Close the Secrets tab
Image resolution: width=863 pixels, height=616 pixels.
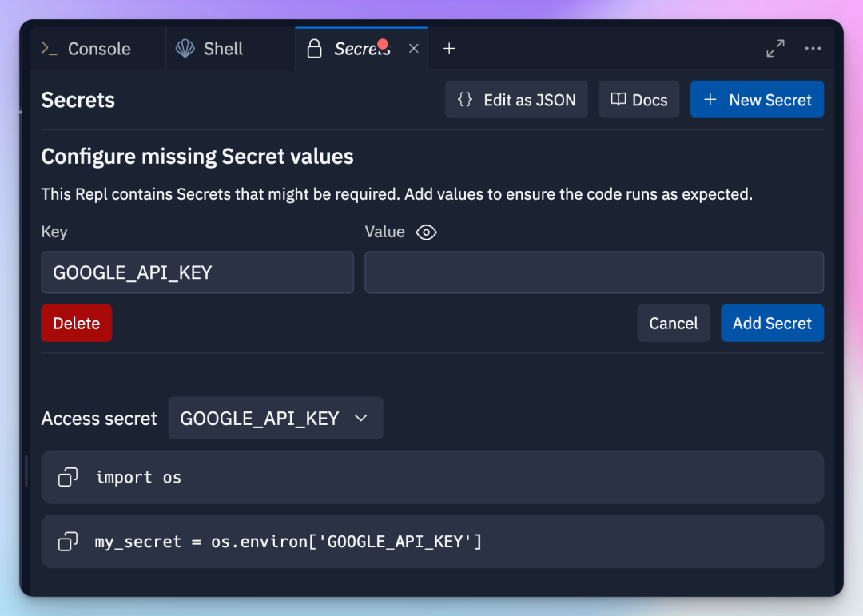coord(414,49)
